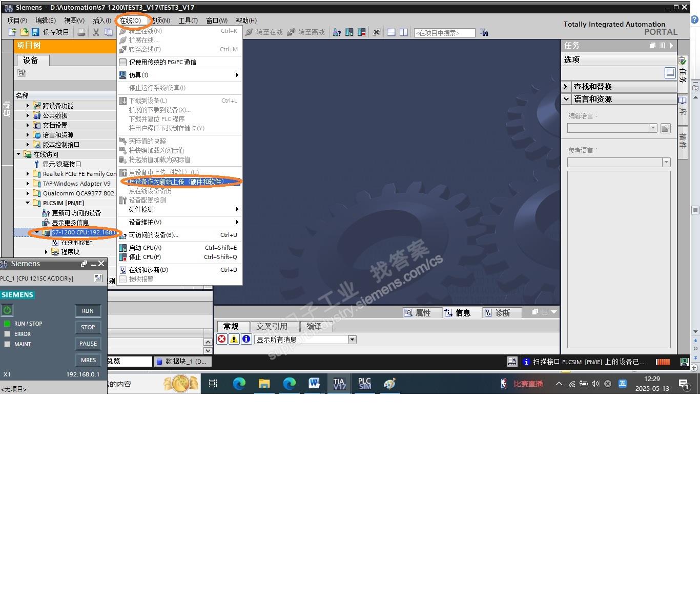Open the 工具(T) menu
The image size is (700, 598).
(188, 20)
